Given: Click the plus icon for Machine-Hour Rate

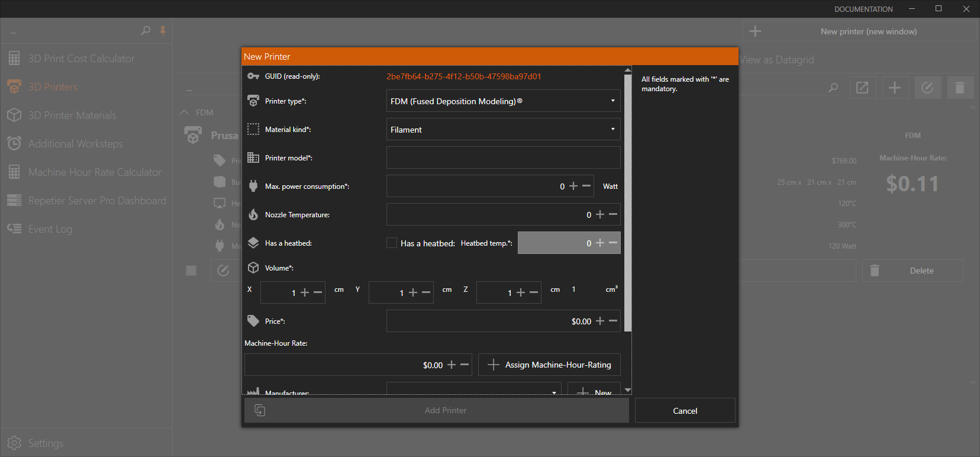Looking at the screenshot, I should [452, 365].
